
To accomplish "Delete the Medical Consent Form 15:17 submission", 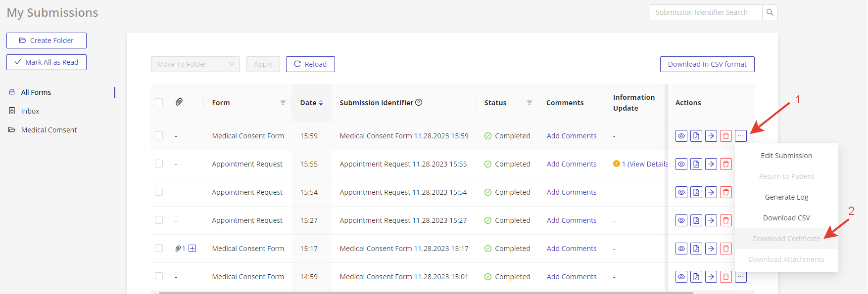I will (726, 249).
